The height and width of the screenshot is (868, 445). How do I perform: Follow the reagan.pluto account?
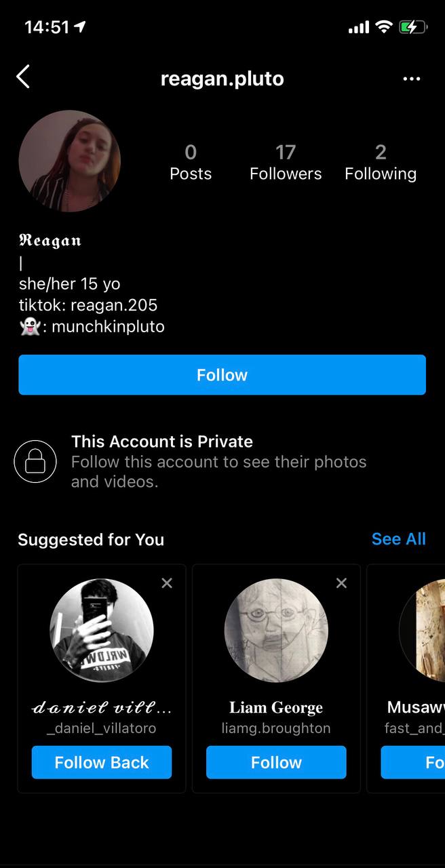(222, 375)
